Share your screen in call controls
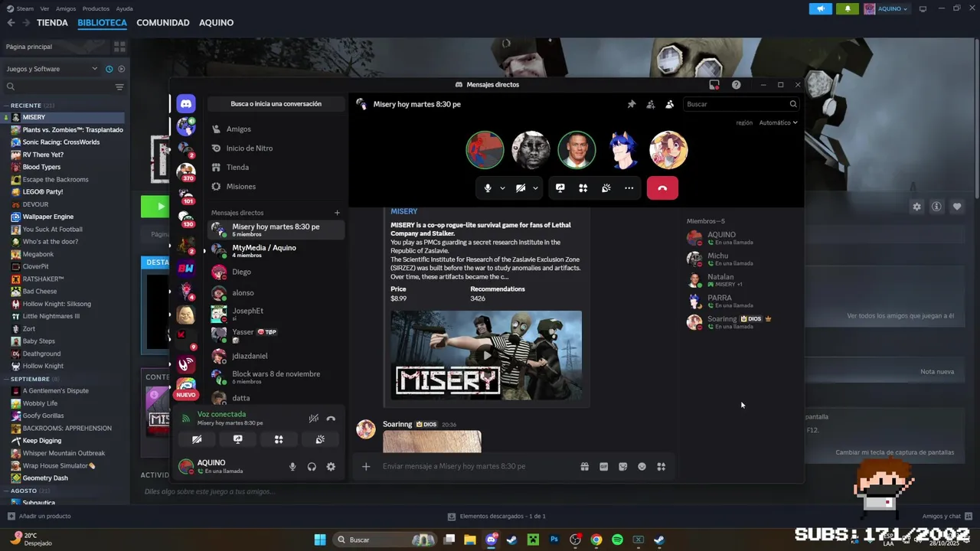 tap(560, 188)
